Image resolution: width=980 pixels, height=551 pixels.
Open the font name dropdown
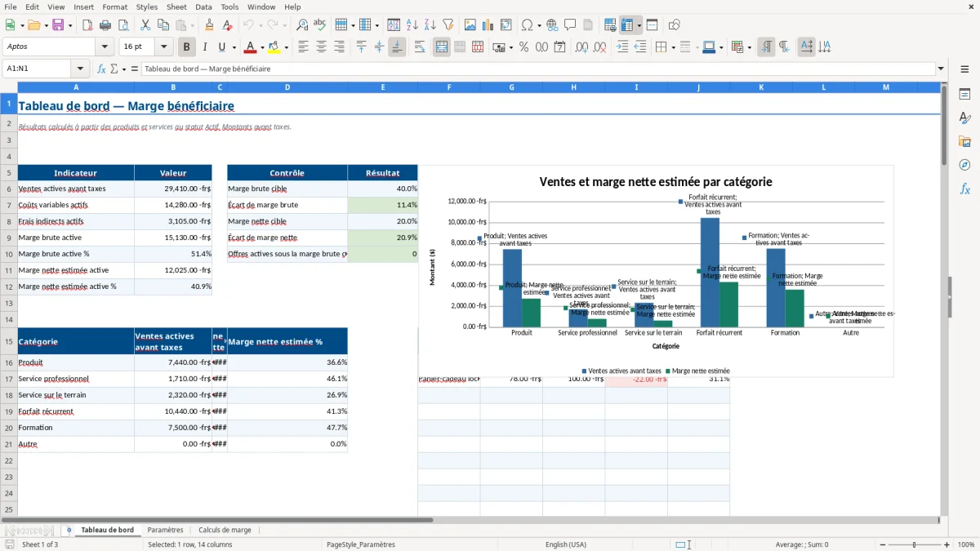coord(105,47)
